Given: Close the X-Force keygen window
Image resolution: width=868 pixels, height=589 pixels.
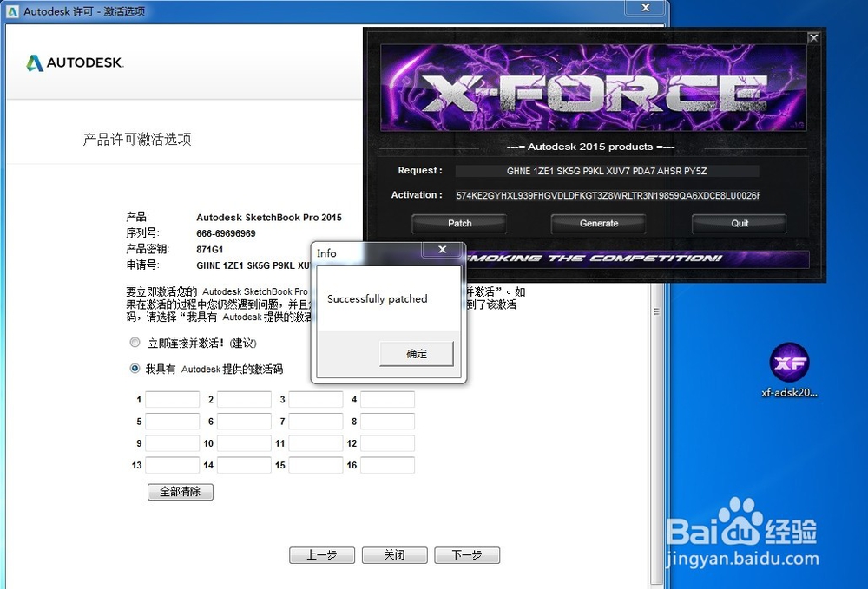Looking at the screenshot, I should (813, 37).
